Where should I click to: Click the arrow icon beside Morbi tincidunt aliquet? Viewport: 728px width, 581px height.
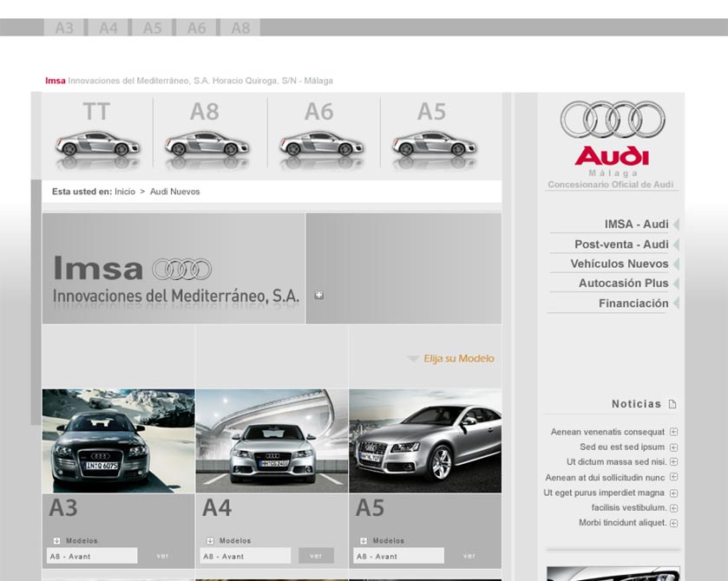click(673, 523)
